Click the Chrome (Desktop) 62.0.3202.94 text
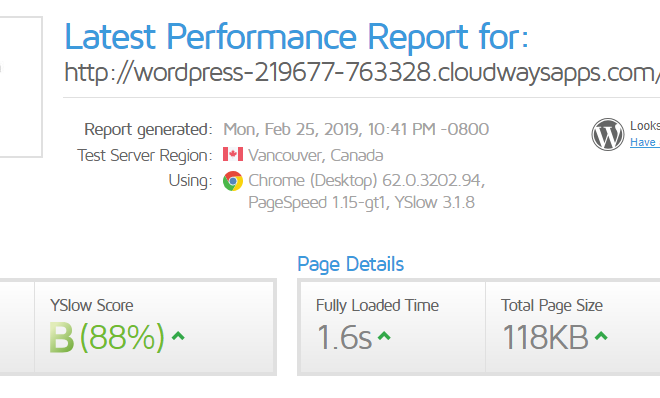 (367, 180)
